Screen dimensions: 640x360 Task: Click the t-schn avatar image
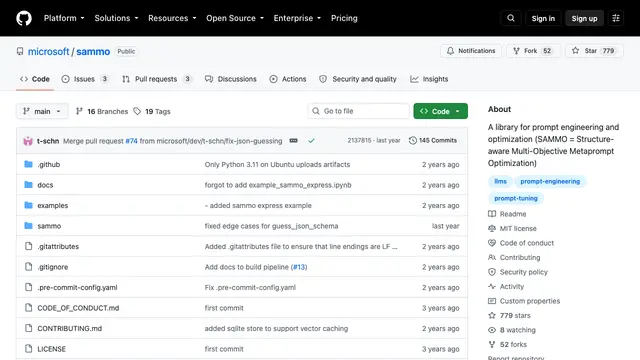coord(28,141)
